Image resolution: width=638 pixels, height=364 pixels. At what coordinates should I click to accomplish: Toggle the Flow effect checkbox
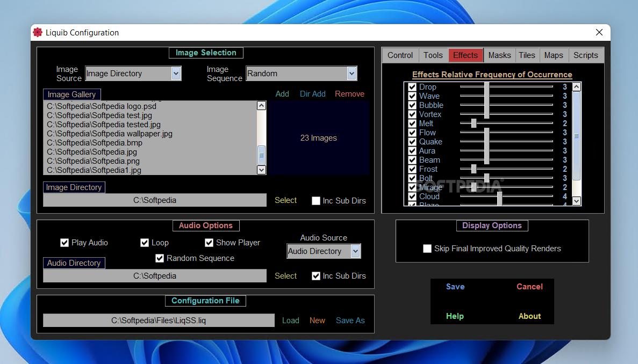[412, 133]
